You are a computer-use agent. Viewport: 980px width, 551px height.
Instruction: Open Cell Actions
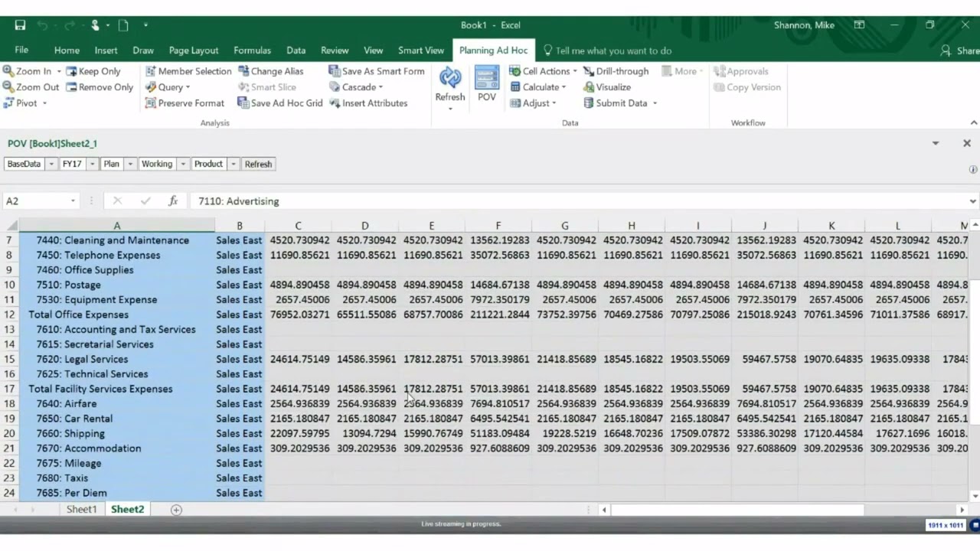tap(544, 71)
